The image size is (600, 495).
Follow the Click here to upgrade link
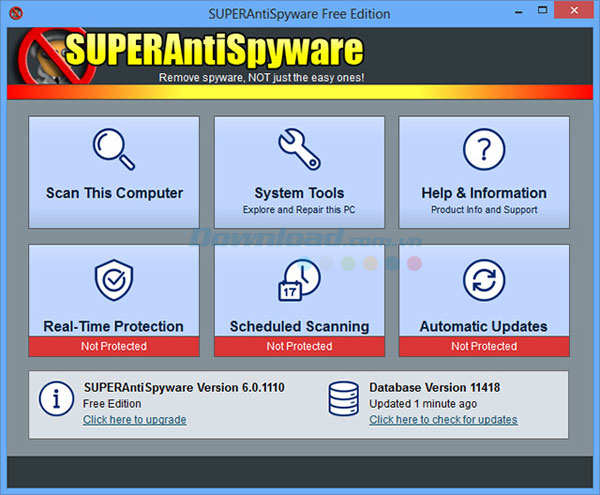(x=135, y=420)
